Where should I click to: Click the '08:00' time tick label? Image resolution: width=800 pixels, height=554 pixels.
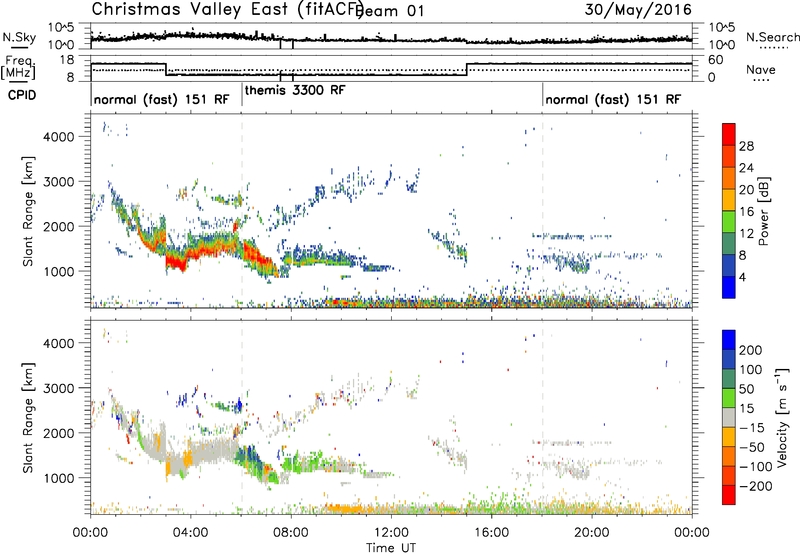pyautogui.click(x=291, y=533)
